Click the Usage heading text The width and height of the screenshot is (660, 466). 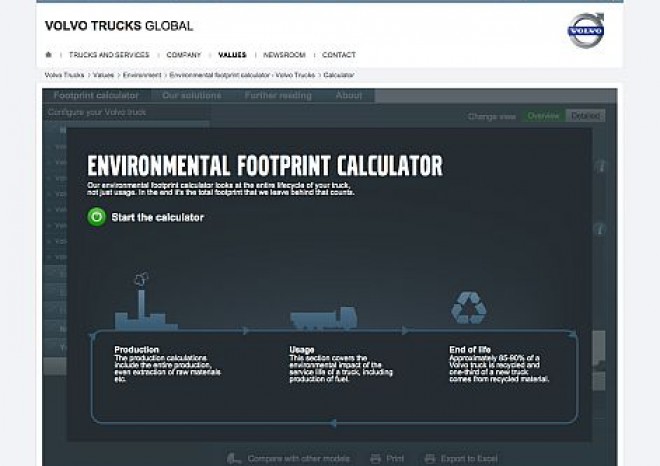302,349
